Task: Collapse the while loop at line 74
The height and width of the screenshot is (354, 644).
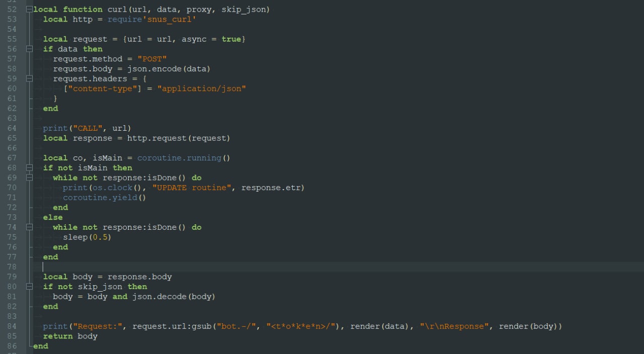Action: 29,227
